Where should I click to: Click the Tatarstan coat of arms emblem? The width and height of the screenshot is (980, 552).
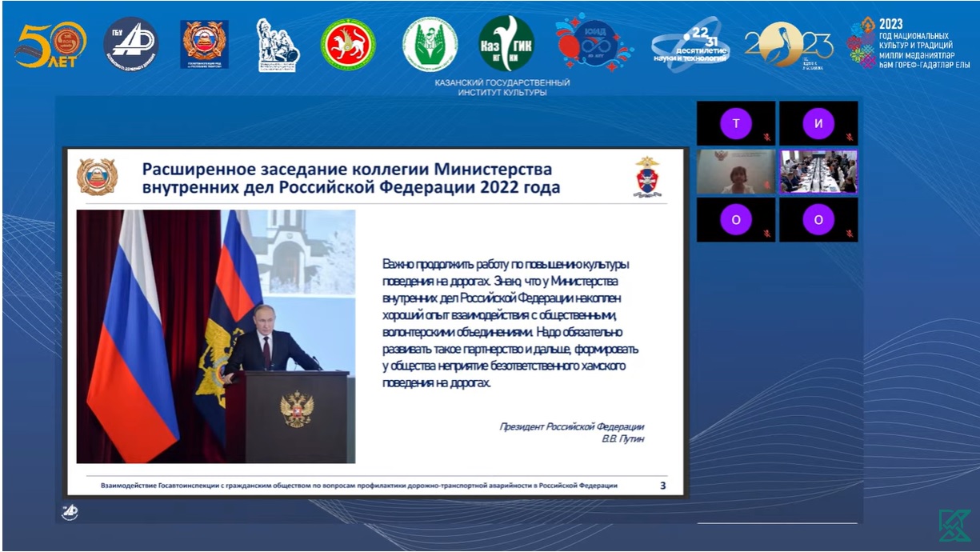pos(349,44)
